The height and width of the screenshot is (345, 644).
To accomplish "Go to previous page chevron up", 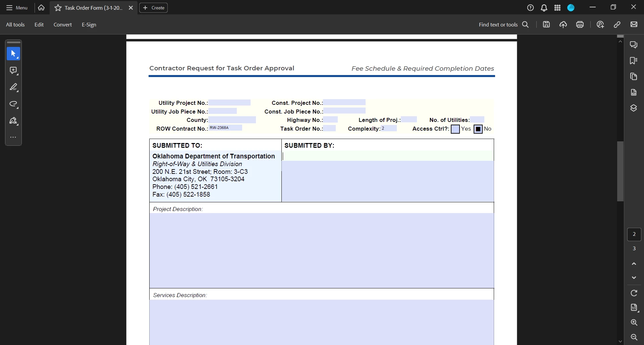I will 634,264.
